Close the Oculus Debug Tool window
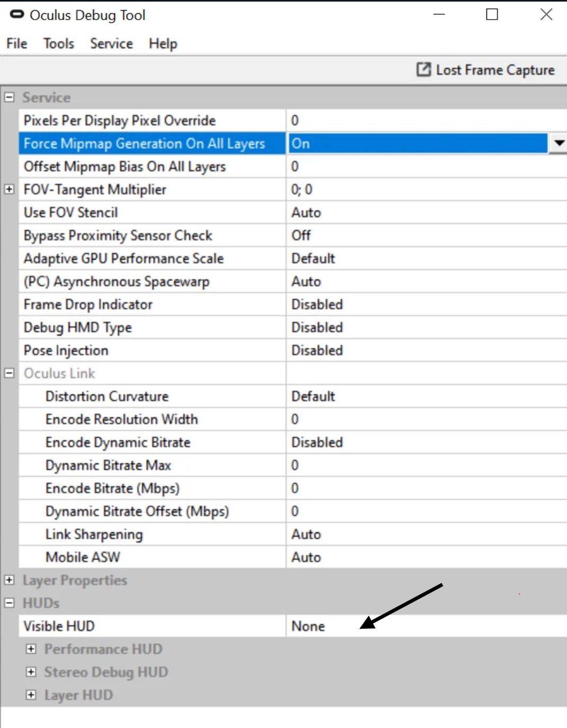 point(546,14)
